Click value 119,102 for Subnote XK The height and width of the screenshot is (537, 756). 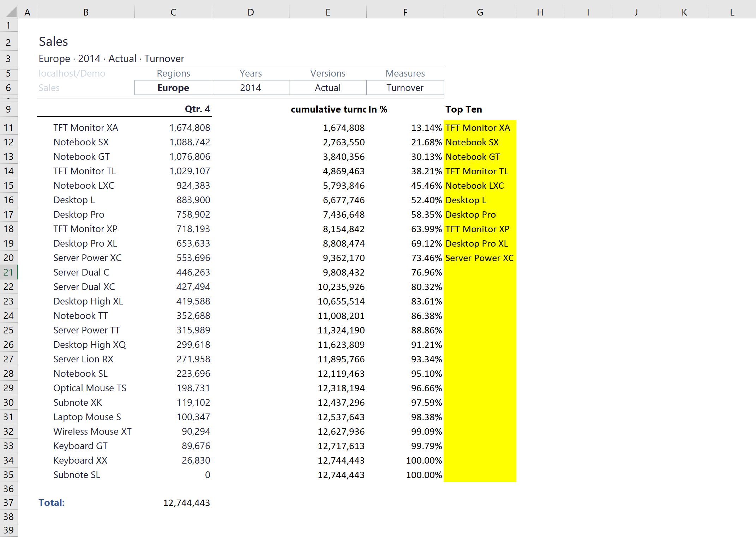(193, 403)
